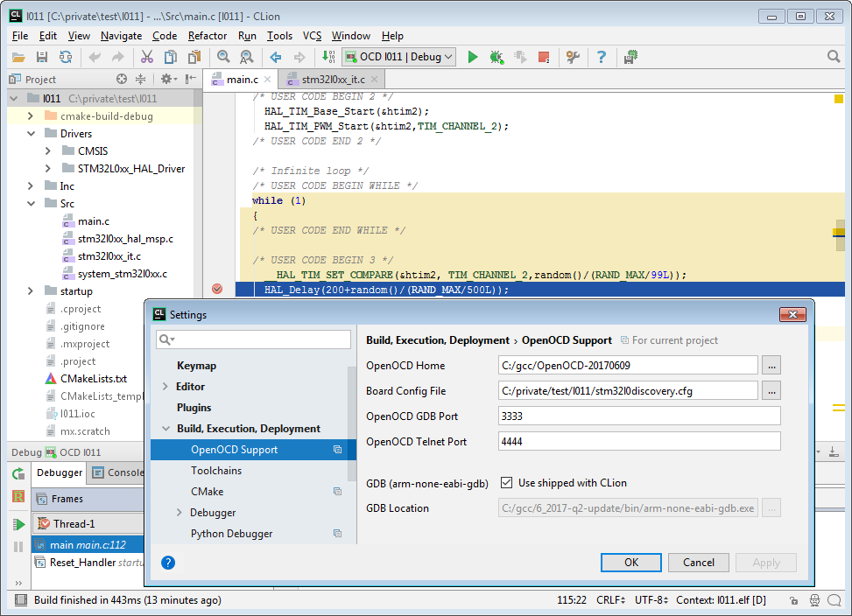Expand Inc folder

tap(31, 186)
